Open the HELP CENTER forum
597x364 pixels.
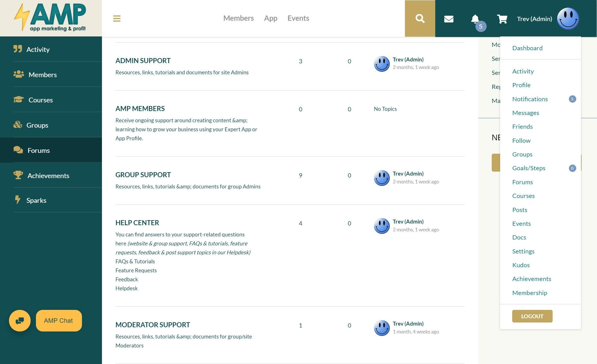[x=137, y=222]
